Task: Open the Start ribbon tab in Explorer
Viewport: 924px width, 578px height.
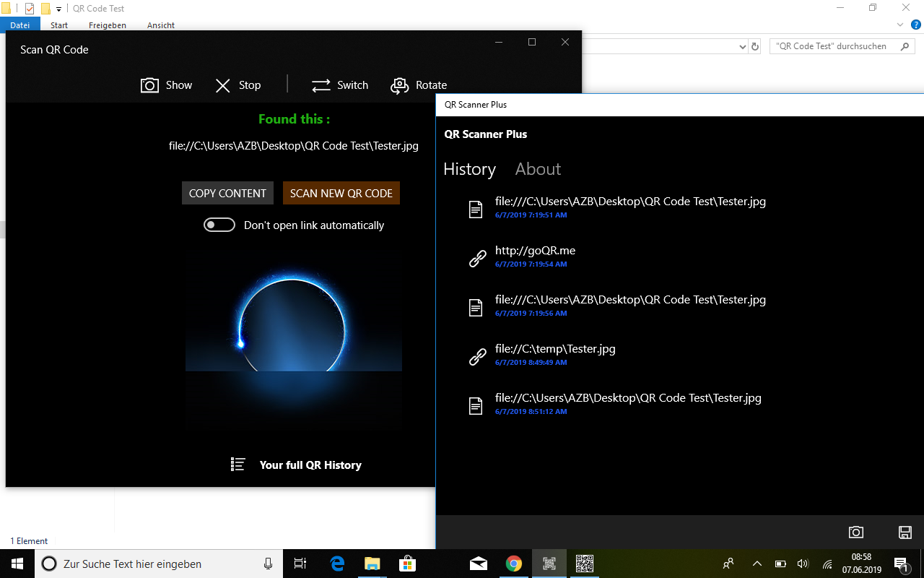Action: point(59,25)
